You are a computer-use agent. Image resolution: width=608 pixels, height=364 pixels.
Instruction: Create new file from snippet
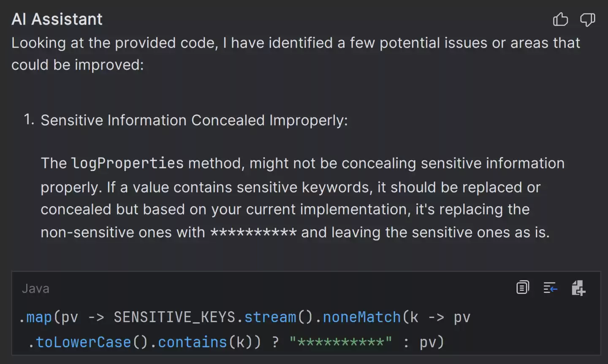[578, 288]
